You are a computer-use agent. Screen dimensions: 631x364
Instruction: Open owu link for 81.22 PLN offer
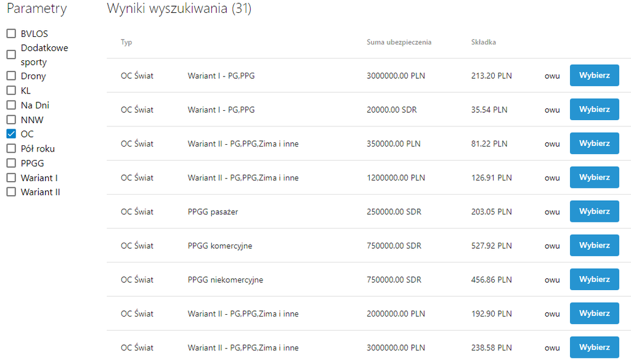552,144
